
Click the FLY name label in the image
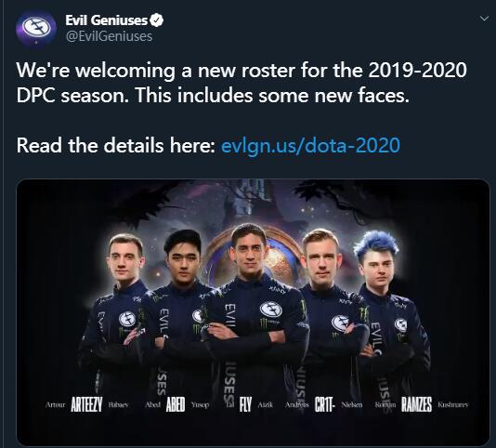(245, 404)
